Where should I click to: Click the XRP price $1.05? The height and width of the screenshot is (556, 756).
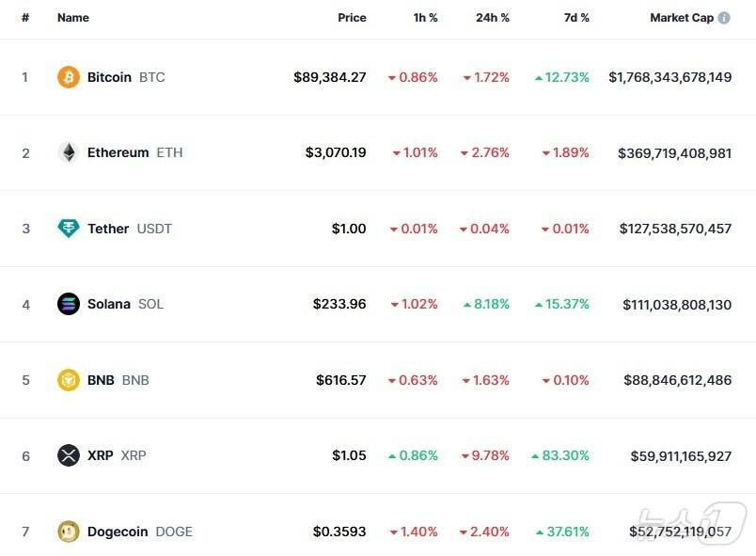349,455
